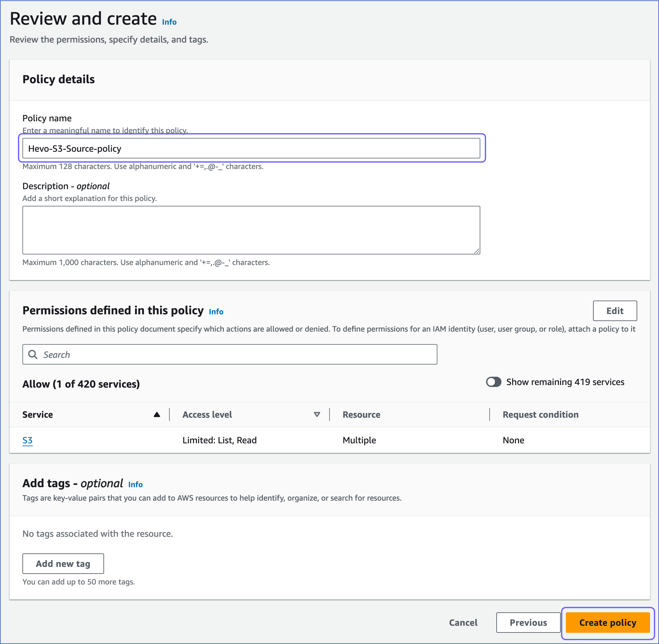
Task: Go back with the Previous button
Action: click(528, 622)
